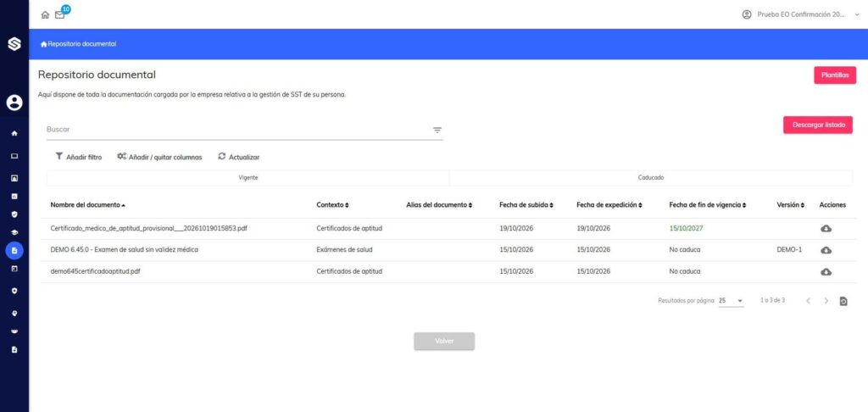Open the user account menu Prueba EO Confirmación
The width and height of the screenshot is (868, 412).
801,14
